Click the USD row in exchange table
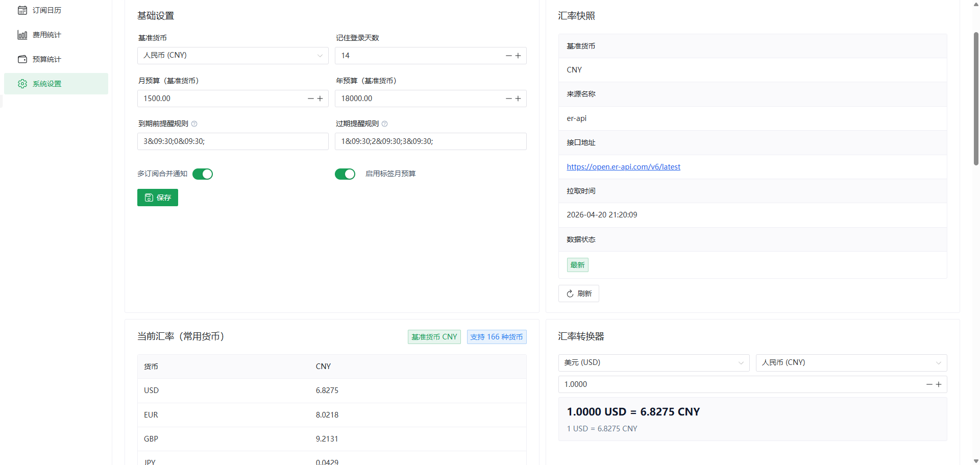 [332, 390]
